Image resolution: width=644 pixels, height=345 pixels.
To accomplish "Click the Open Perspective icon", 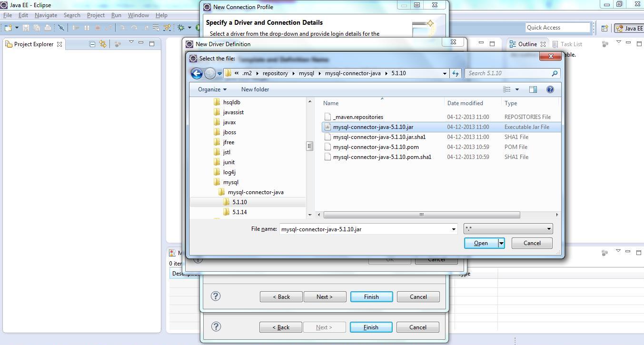I will click(604, 28).
